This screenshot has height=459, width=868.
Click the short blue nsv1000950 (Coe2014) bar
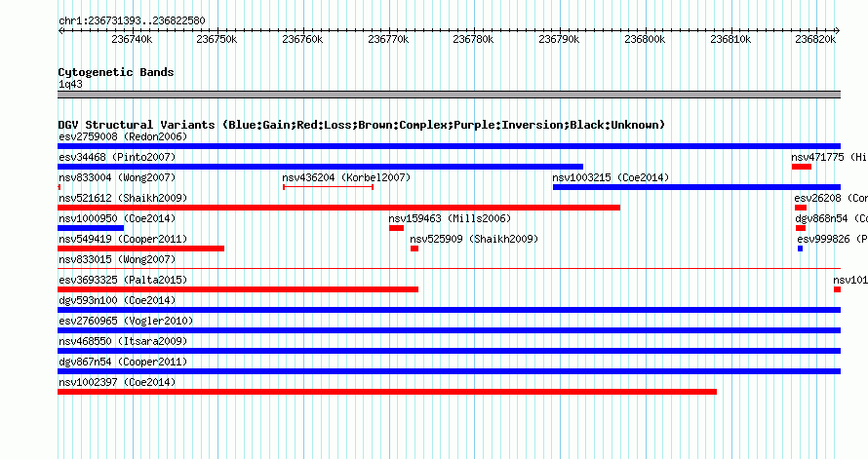[x=91, y=228]
